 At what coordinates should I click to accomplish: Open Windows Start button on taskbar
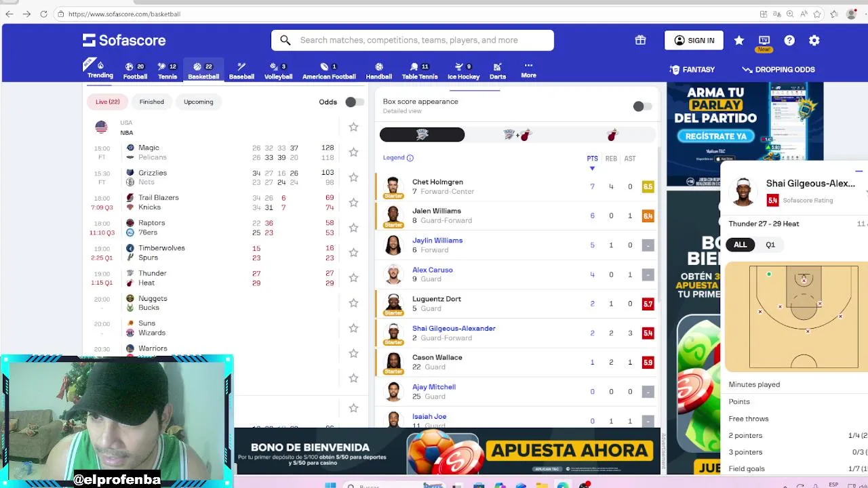point(330,485)
